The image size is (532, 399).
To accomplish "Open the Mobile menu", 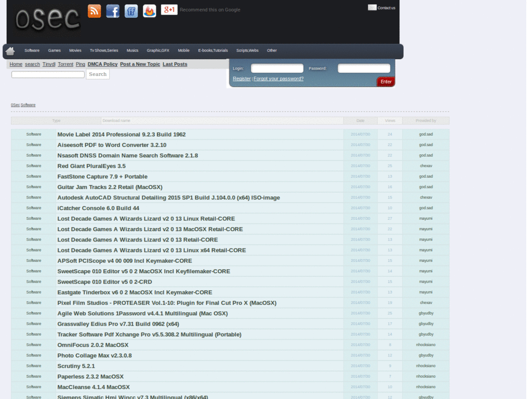I will 183,50.
